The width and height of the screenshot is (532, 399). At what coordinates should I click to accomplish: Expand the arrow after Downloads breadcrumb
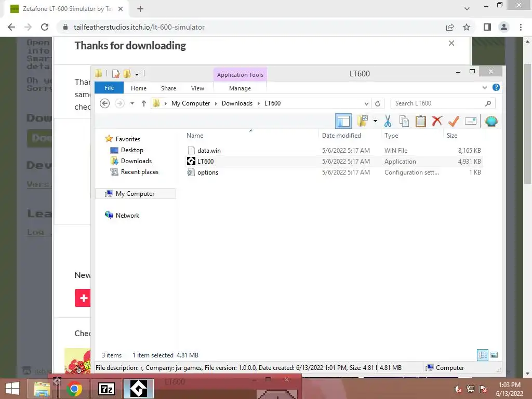pos(259,103)
